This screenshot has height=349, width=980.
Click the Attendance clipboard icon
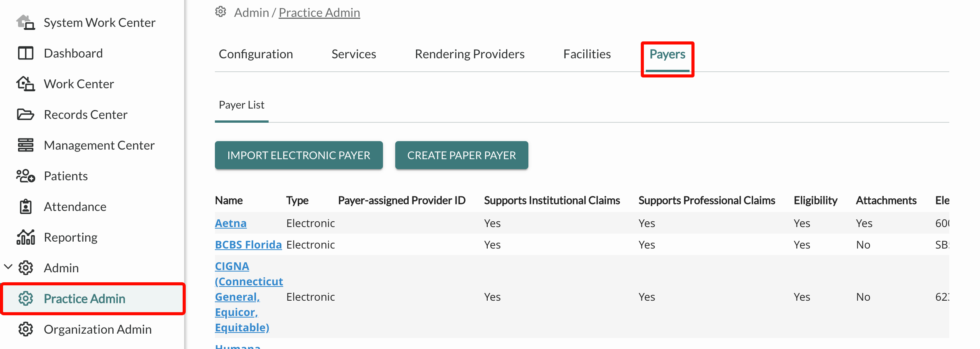(x=26, y=206)
